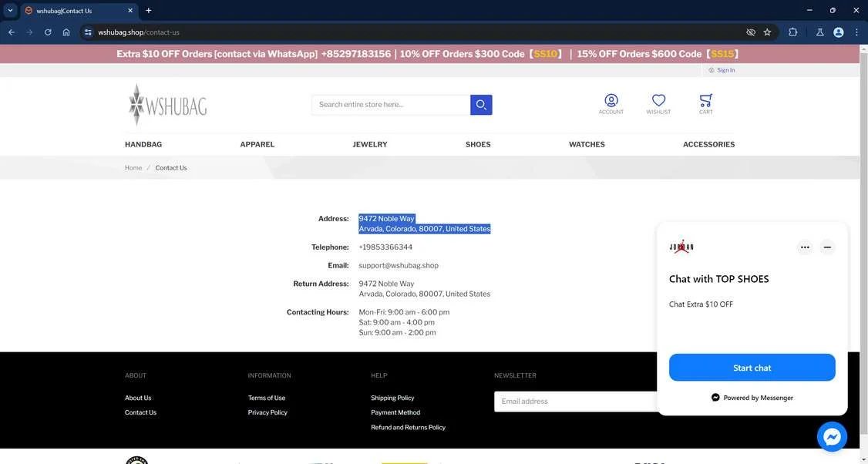
Task: Click the WSHUBAG logo
Action: pyautogui.click(x=168, y=104)
